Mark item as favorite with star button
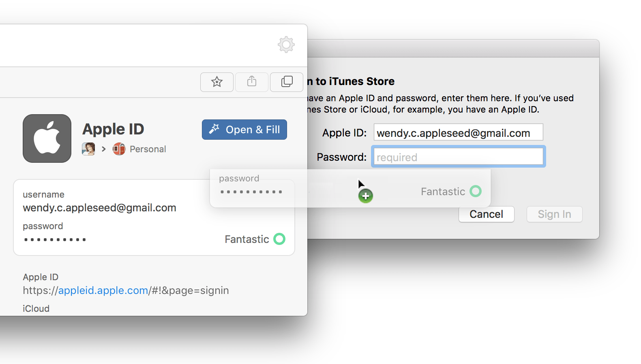This screenshot has height=364, width=641. point(217,82)
